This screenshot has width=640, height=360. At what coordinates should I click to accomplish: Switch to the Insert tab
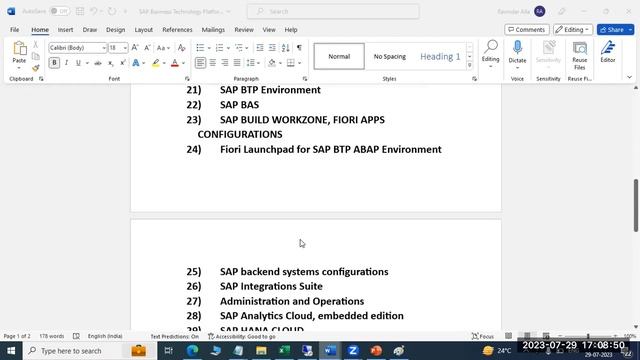(65, 30)
